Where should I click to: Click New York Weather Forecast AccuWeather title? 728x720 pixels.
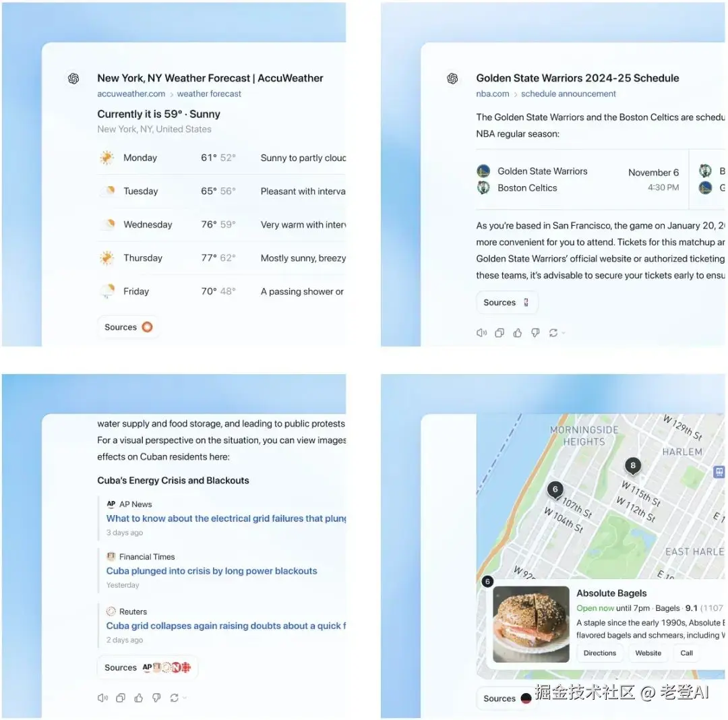tap(210, 78)
